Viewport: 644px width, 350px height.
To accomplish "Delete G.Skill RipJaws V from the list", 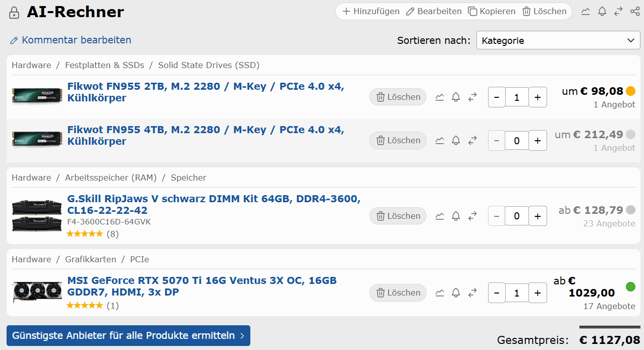I will click(x=398, y=216).
